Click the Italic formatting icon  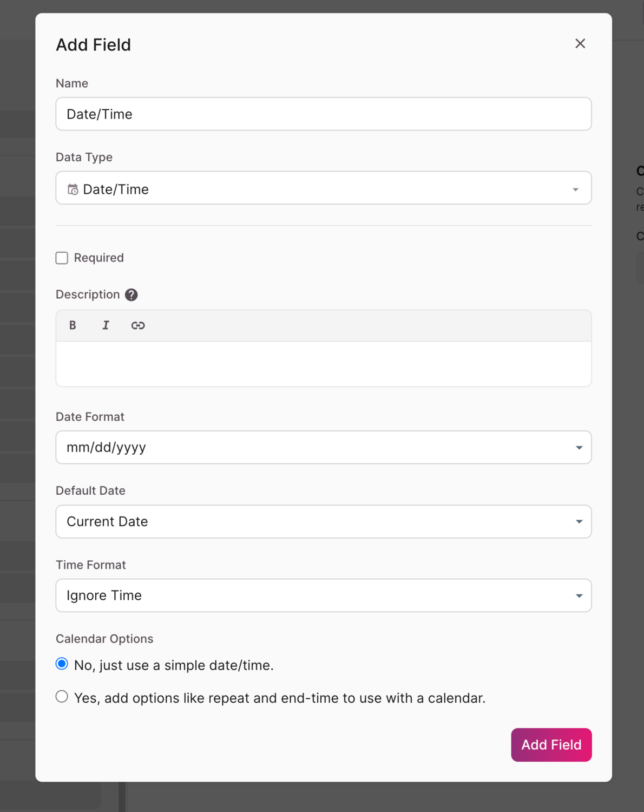pyautogui.click(x=106, y=325)
